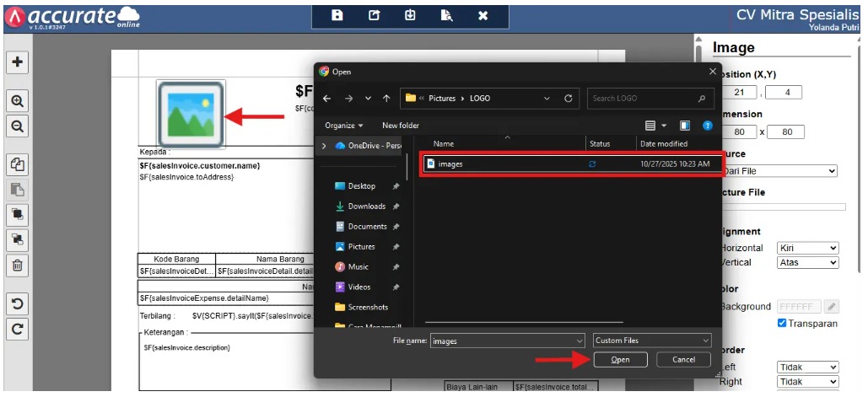Go up one folder level
The width and height of the screenshot is (868, 397).
[x=386, y=99]
